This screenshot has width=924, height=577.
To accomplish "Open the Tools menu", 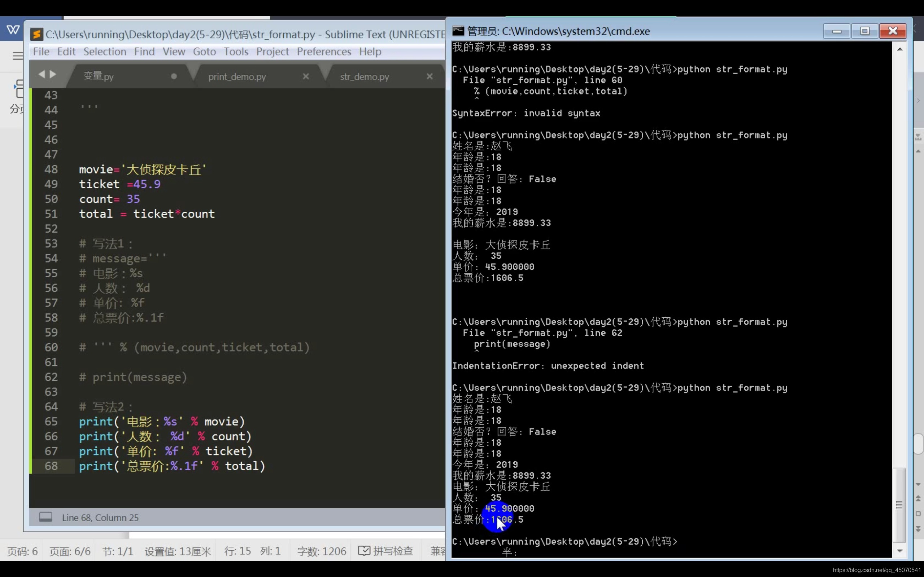I will [x=236, y=52].
